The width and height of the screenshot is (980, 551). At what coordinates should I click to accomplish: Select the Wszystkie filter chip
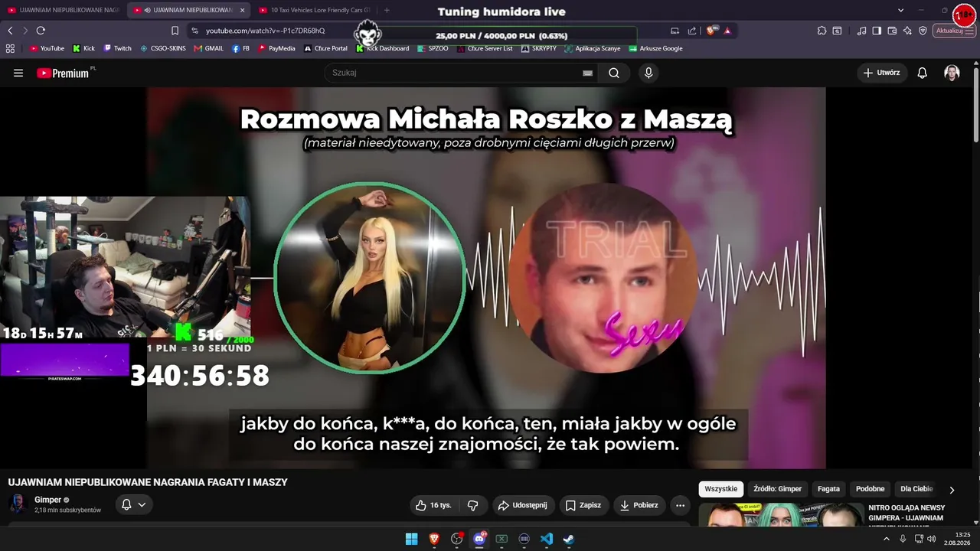[720, 489]
